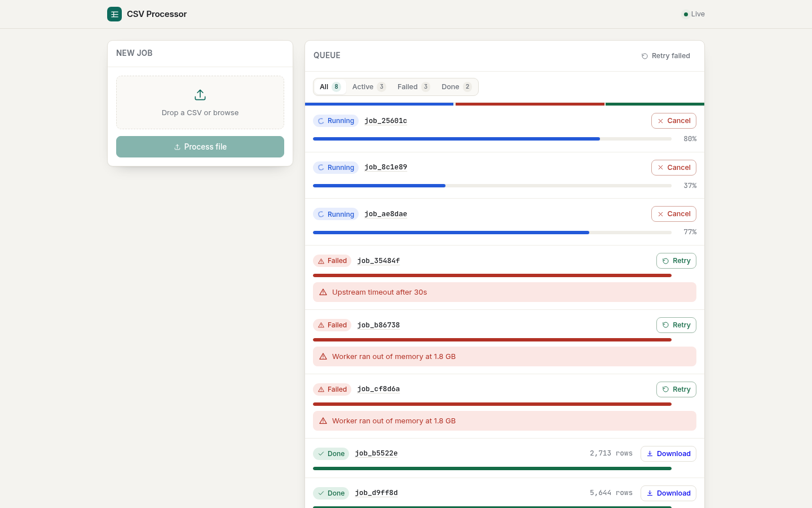The height and width of the screenshot is (508, 812).
Task: Cancel the job_ae8dae job
Action: click(x=674, y=214)
